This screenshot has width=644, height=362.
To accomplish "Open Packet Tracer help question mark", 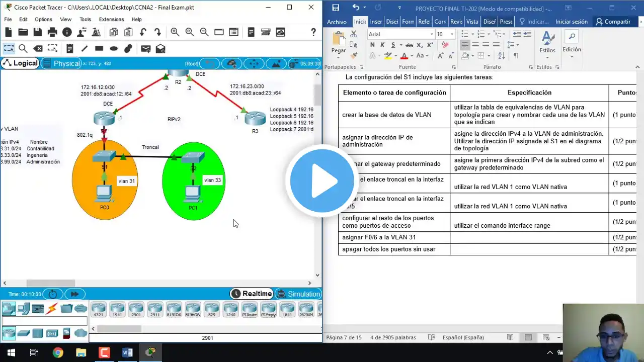I will (313, 32).
